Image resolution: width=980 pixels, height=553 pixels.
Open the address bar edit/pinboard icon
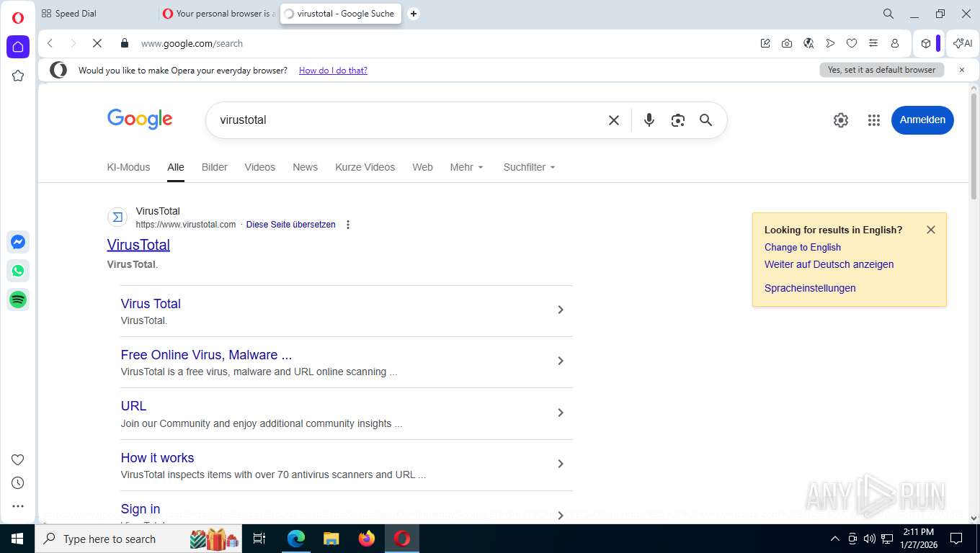765,43
